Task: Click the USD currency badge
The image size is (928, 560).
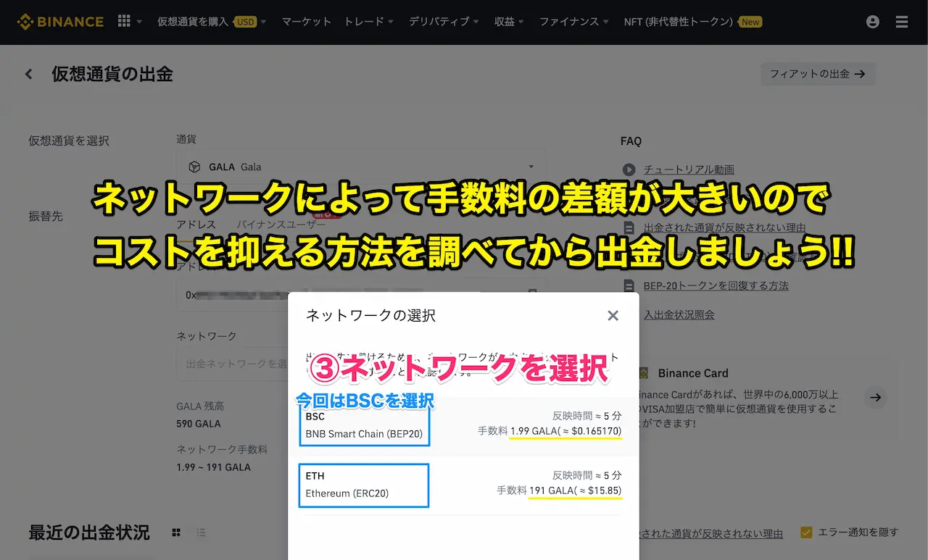Action: tap(246, 22)
